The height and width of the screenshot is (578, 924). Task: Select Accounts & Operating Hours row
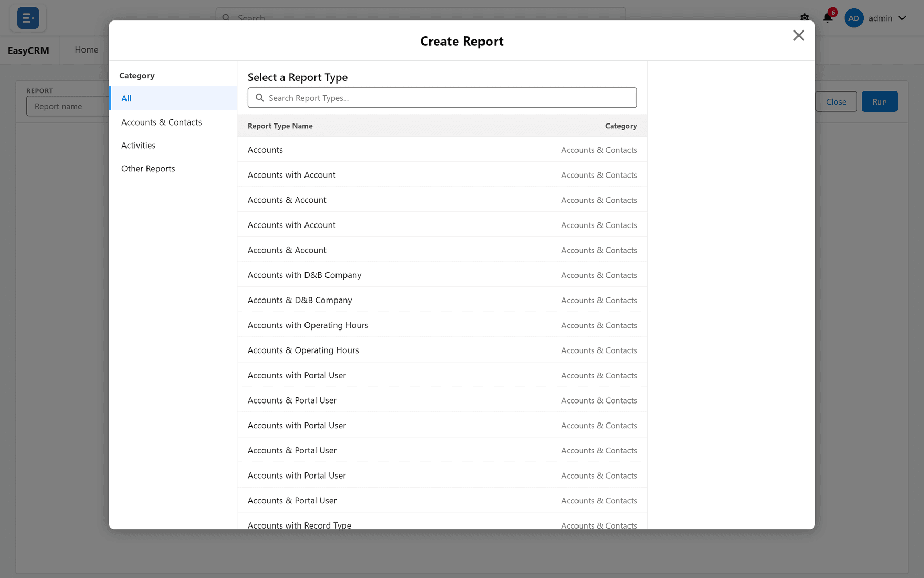(x=442, y=350)
